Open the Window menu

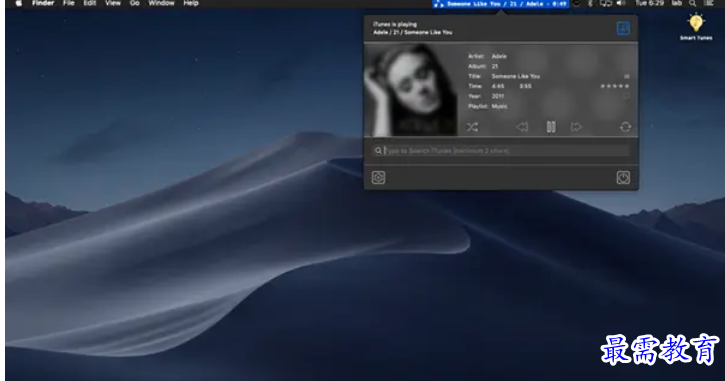(161, 3)
